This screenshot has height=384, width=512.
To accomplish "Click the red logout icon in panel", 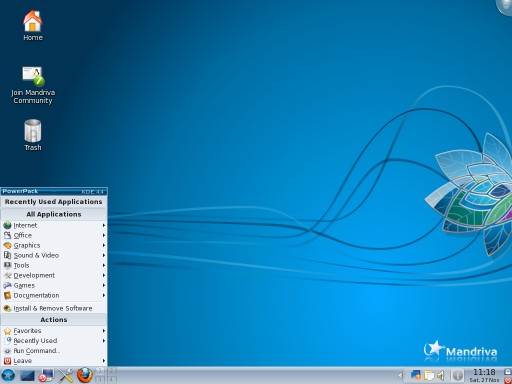I will coord(508,380).
